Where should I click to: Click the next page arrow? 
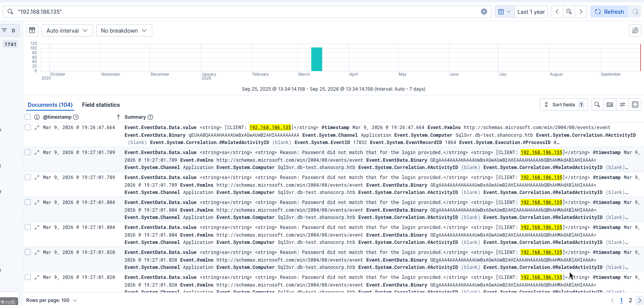pos(639,300)
